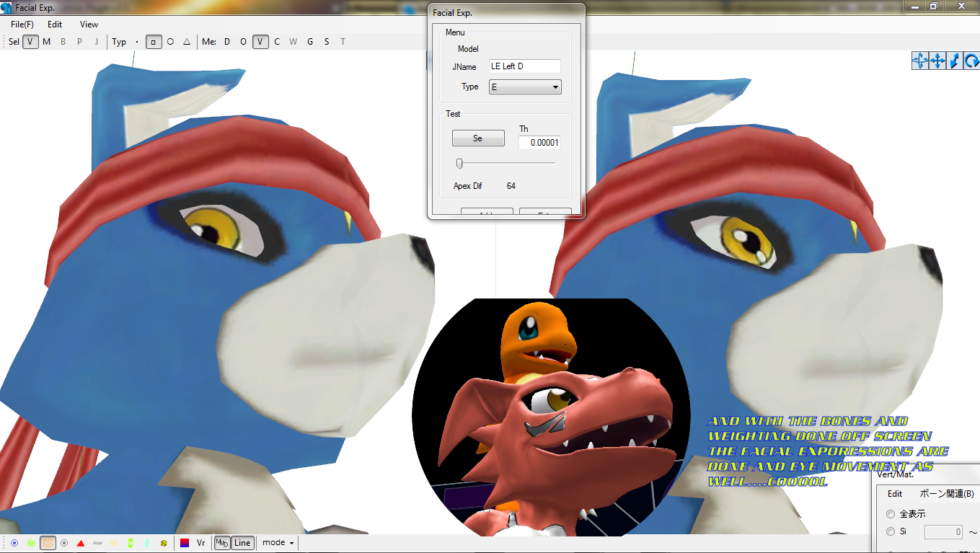Click the red-blue gradient square icon

tap(185, 542)
